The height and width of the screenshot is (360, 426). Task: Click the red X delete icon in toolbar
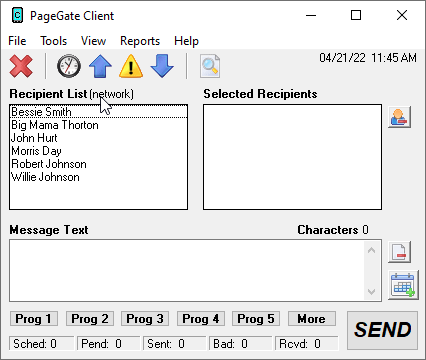coord(21,66)
